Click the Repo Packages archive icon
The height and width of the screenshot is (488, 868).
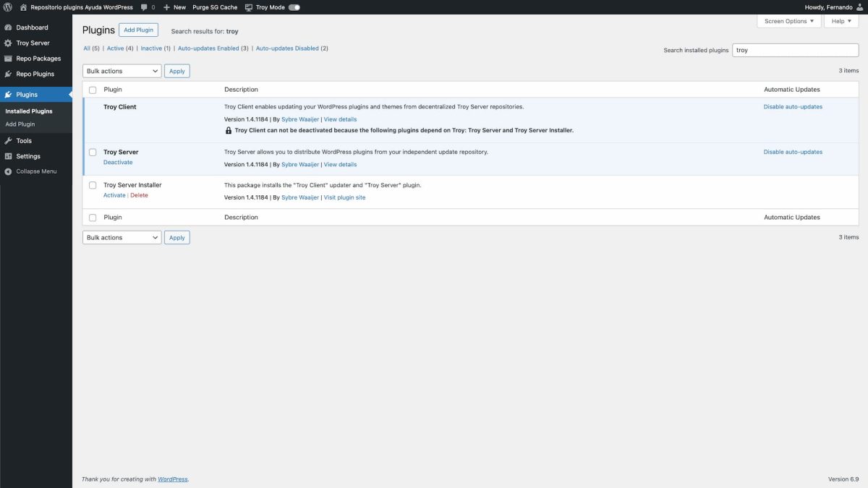(x=8, y=59)
